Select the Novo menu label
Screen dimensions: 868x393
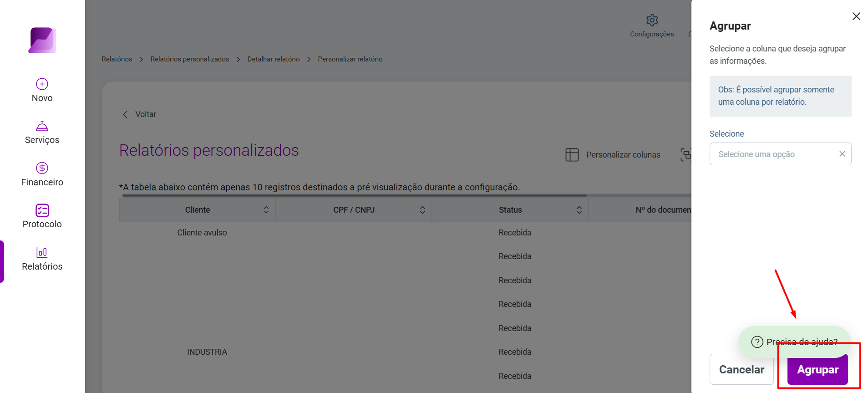[42, 98]
